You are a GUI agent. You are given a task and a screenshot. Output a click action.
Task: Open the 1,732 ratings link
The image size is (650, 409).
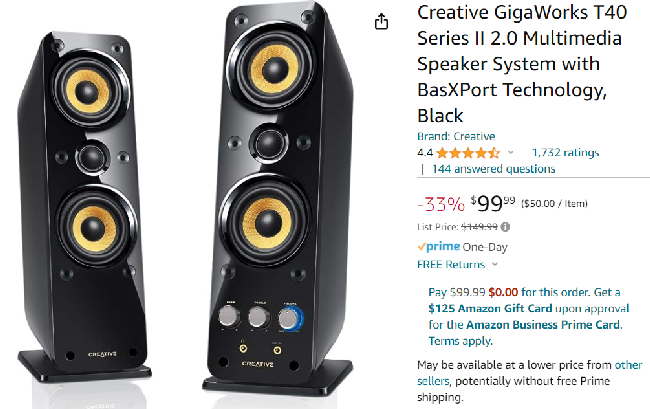(565, 153)
